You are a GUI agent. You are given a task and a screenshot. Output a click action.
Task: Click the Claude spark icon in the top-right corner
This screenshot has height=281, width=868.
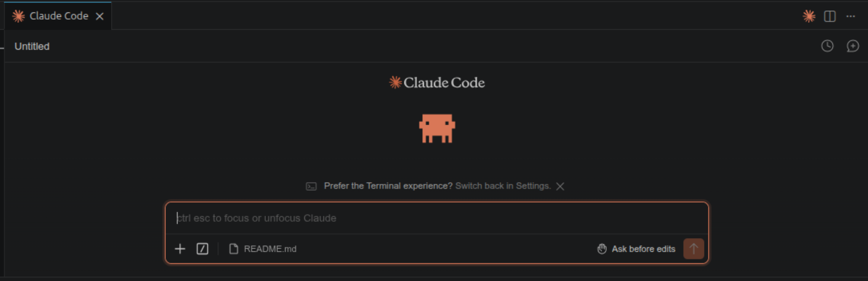point(808,16)
